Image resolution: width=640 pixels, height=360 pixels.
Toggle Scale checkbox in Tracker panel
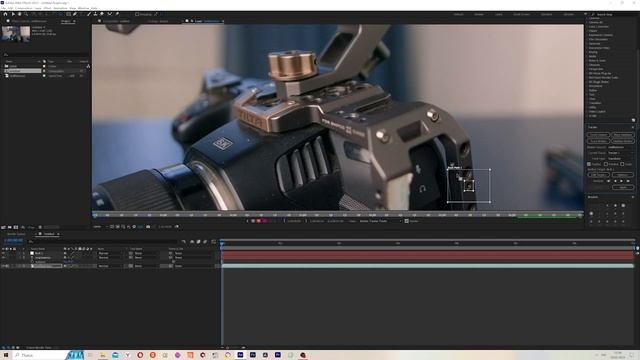622,164
